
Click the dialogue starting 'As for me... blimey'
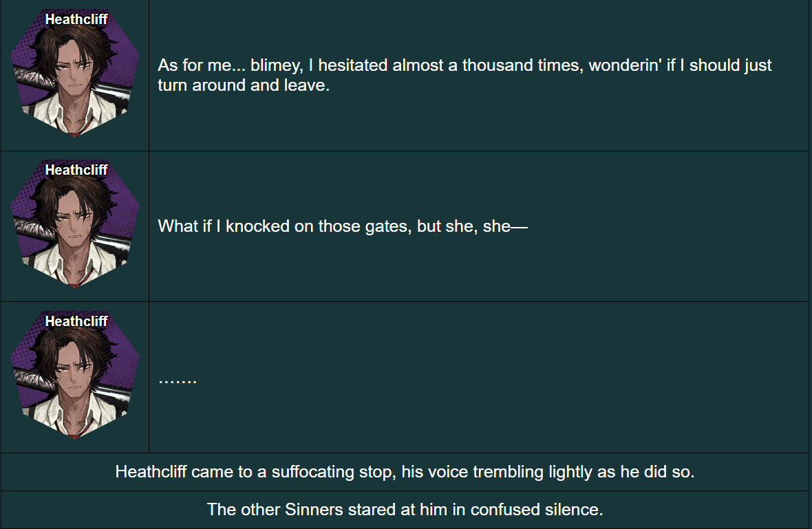pyautogui.click(x=464, y=65)
